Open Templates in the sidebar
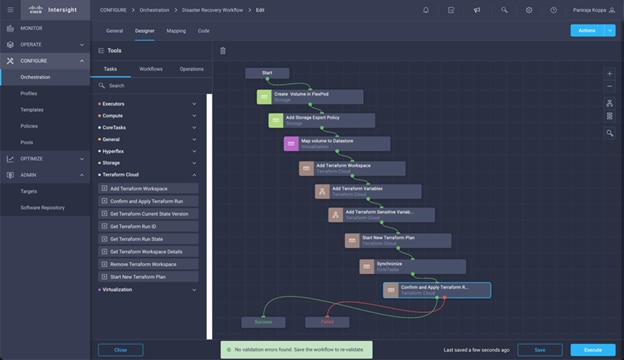Image resolution: width=624 pixels, height=360 pixels. [x=32, y=110]
